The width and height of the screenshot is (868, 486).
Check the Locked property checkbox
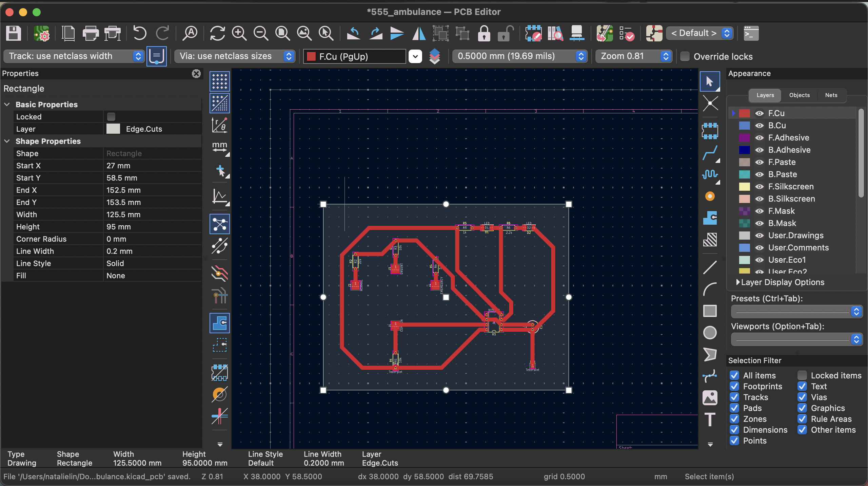click(111, 117)
